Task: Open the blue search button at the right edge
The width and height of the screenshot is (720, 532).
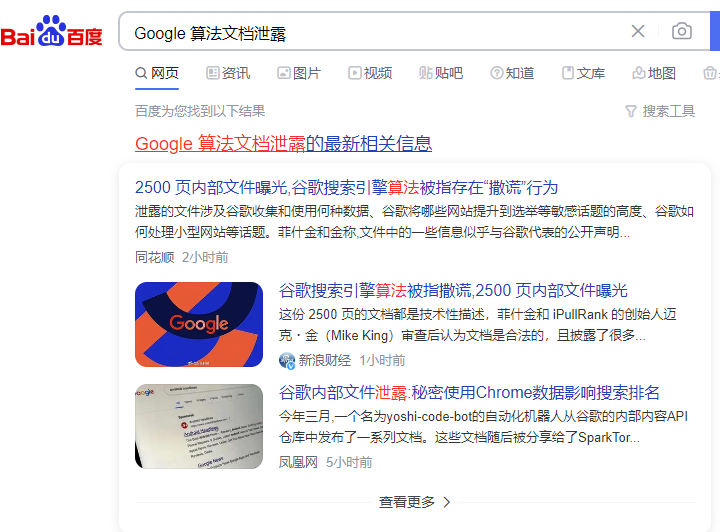Action: pyautogui.click(x=715, y=31)
